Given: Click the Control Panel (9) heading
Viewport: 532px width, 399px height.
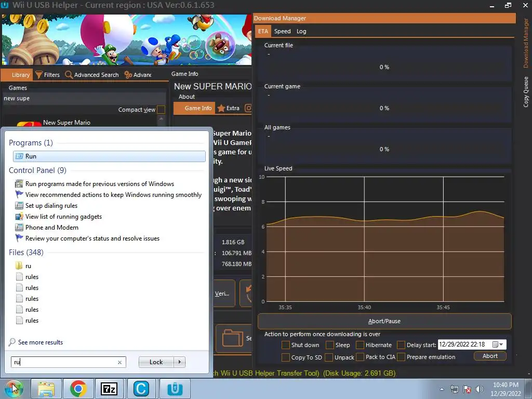Looking at the screenshot, I should [37, 170].
